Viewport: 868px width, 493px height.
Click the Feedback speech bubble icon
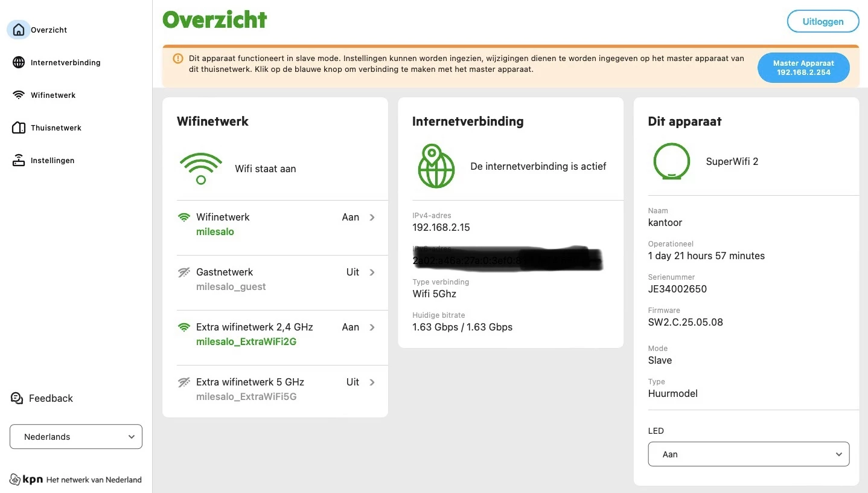17,398
